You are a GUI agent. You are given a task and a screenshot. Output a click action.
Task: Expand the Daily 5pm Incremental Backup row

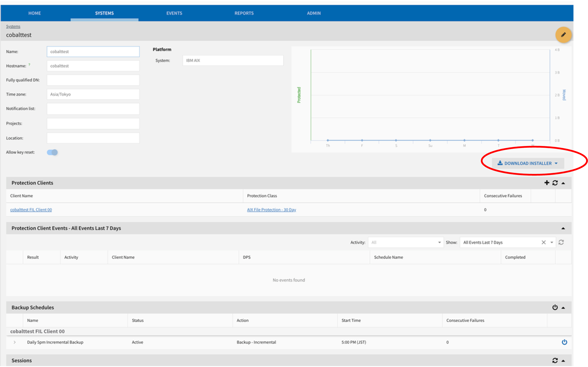[x=15, y=342]
